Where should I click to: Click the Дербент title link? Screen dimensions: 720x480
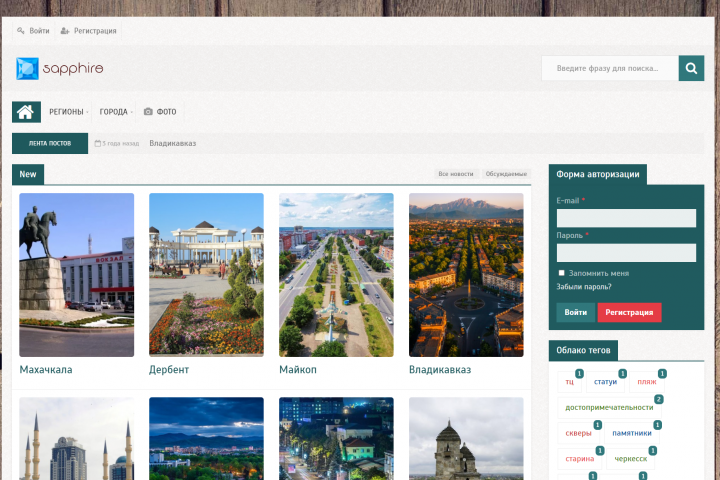[169, 369]
